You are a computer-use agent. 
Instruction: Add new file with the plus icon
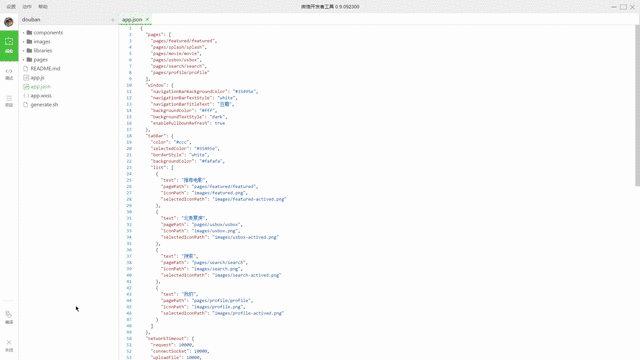click(x=113, y=20)
